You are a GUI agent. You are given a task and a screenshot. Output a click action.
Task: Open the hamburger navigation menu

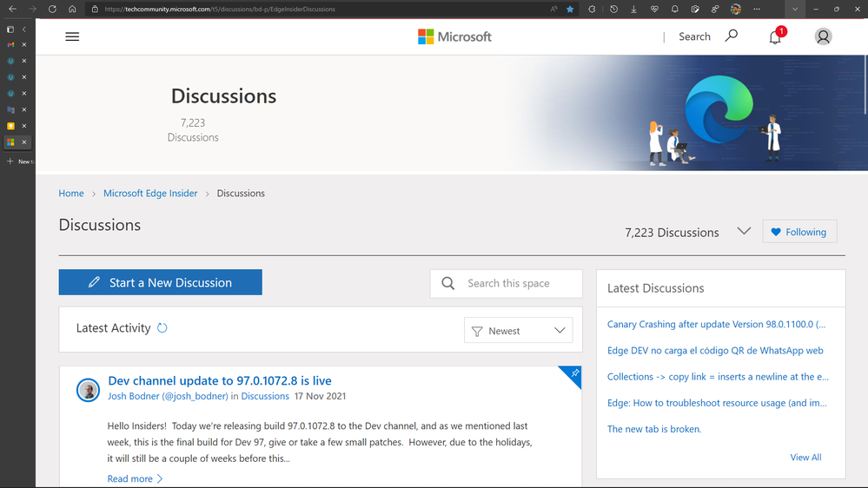[x=72, y=36]
